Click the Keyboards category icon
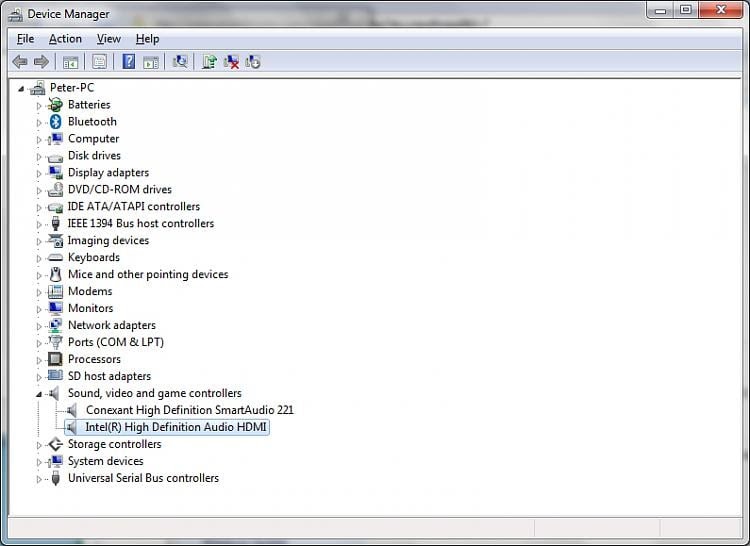The image size is (750, 546). tap(55, 258)
